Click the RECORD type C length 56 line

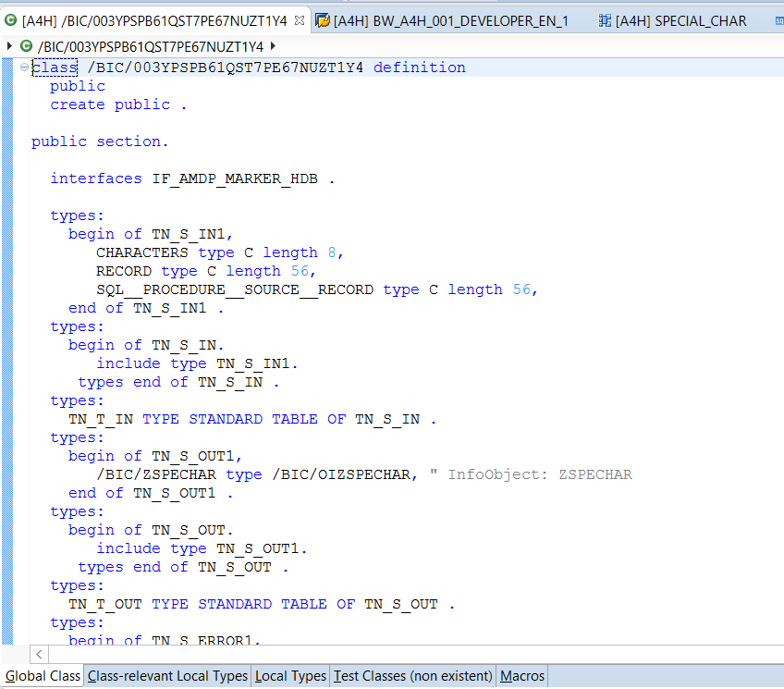click(206, 271)
